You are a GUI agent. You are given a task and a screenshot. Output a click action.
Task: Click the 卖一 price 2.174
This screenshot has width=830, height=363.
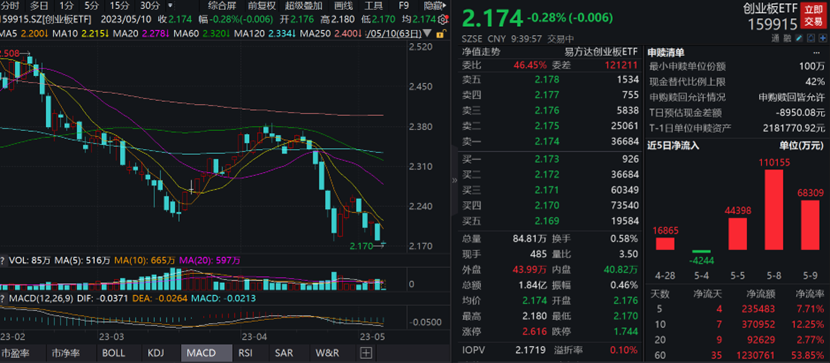[547, 141]
